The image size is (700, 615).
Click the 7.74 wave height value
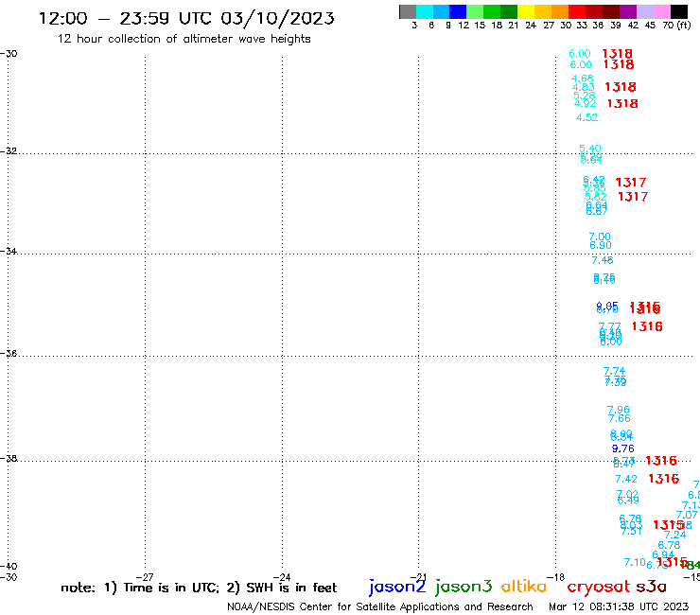click(x=614, y=371)
